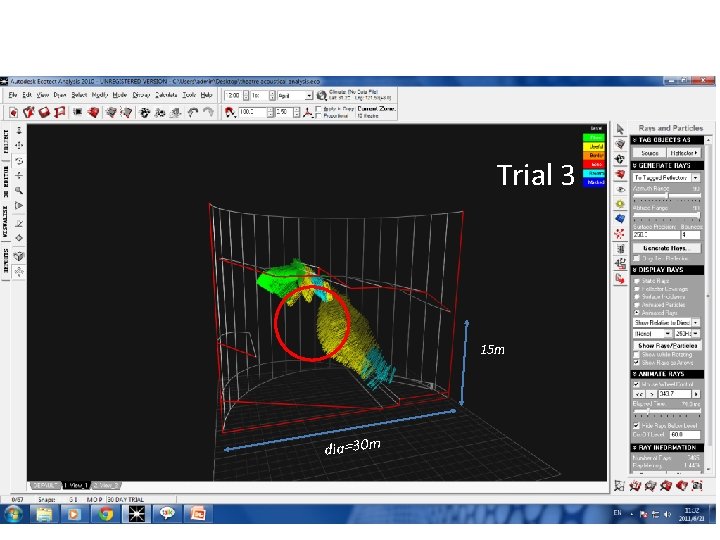Viewport: 720px width, 540px height.
Task: Click the Show Rays/Particles button
Action: click(x=667, y=346)
